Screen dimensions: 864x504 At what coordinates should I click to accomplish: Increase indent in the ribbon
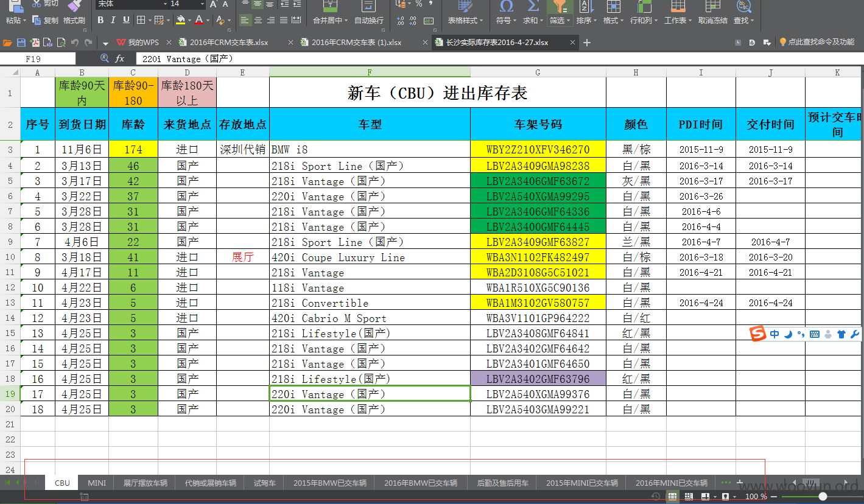296,4
